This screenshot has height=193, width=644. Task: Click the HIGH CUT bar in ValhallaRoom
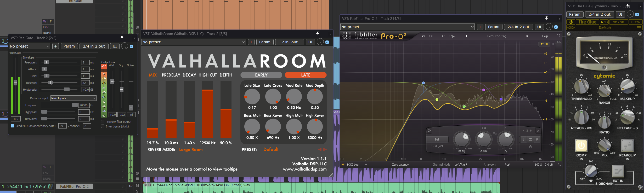coord(208,109)
